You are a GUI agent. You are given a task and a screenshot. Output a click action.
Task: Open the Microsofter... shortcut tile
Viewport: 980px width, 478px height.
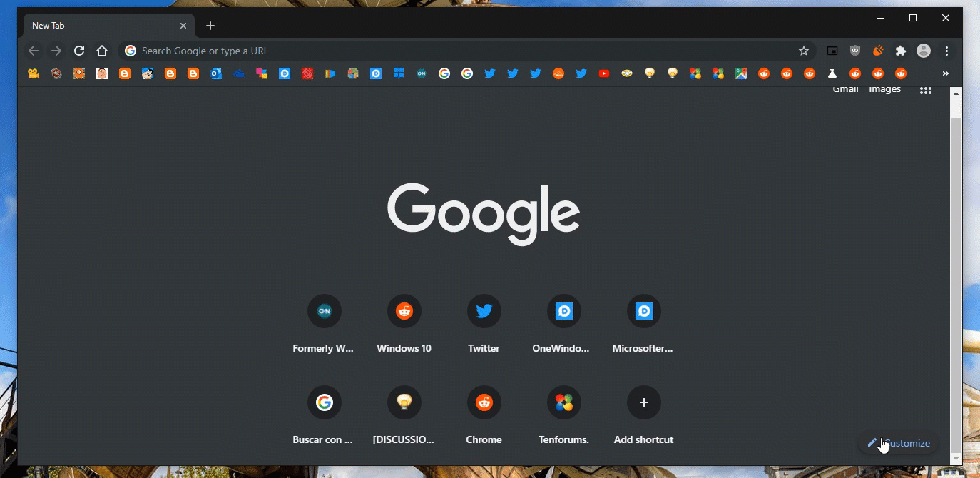click(x=644, y=325)
